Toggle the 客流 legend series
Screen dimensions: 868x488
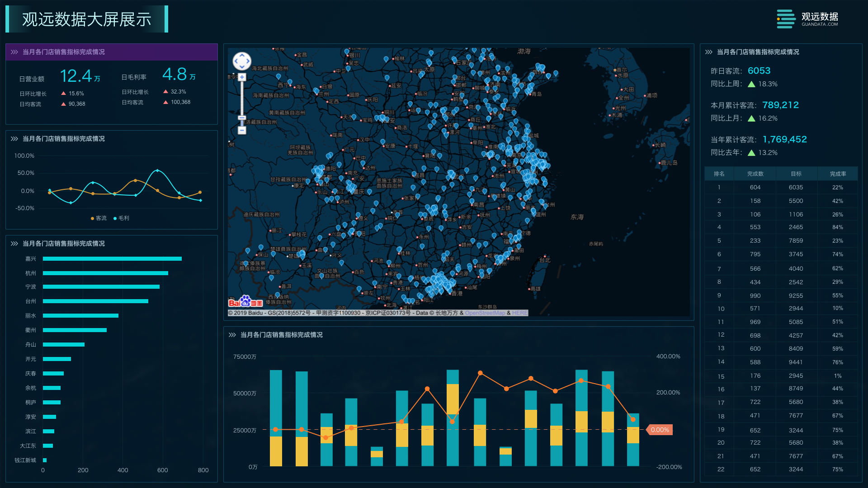[99, 218]
